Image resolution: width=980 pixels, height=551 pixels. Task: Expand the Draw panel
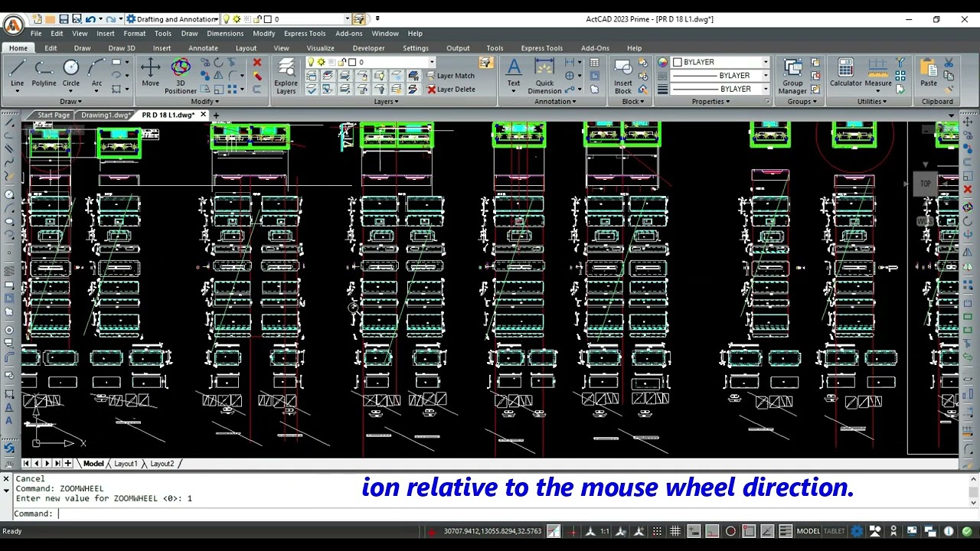pos(70,101)
